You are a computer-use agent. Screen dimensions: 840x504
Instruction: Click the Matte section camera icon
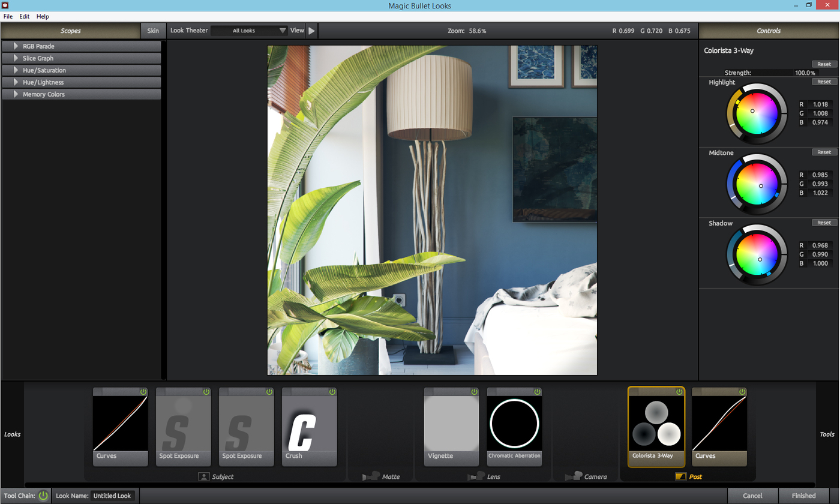(371, 476)
